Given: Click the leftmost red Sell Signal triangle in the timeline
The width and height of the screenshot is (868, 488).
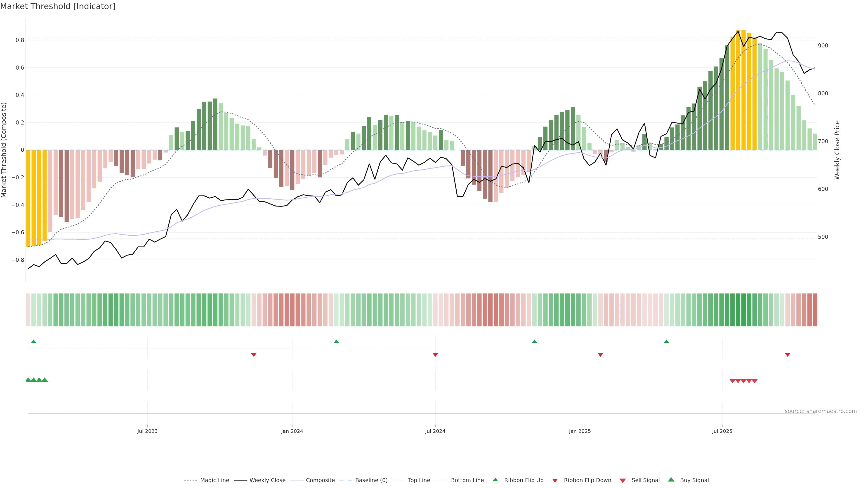Looking at the screenshot, I should 732,381.
